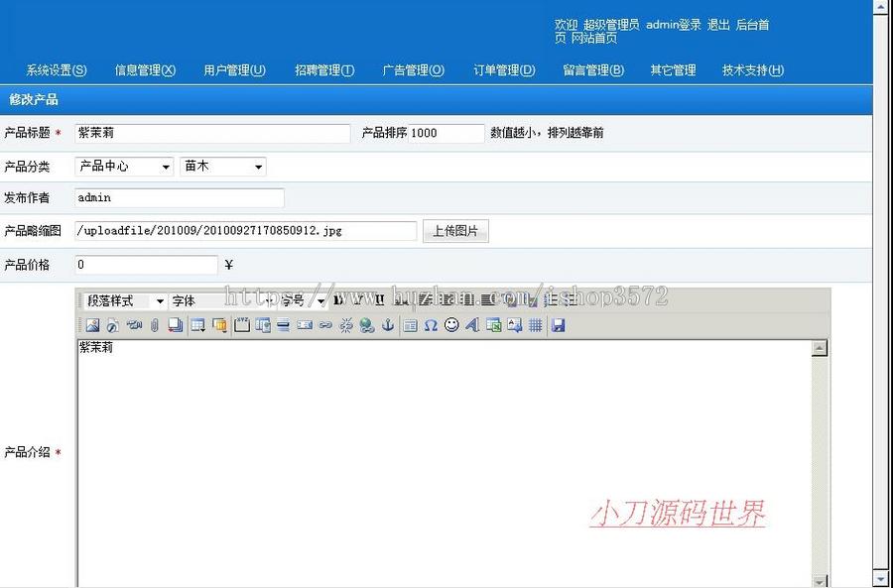This screenshot has width=893, height=588.
Task: Open the 用户管理(U) menu
Action: (x=234, y=70)
